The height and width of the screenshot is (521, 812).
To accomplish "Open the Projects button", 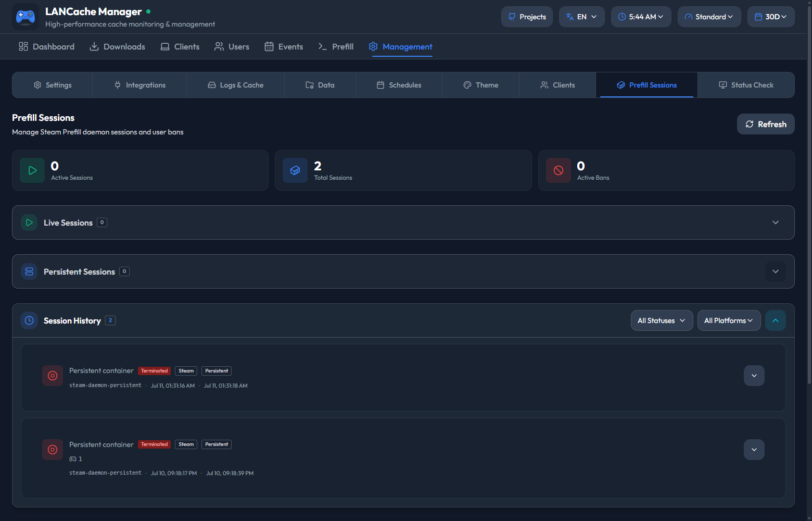I will click(x=527, y=17).
